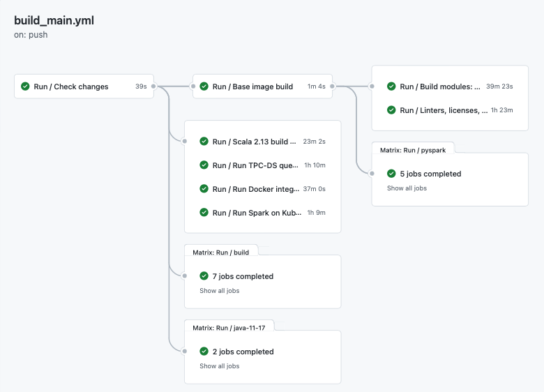Click success icon next to Base image build
544x392 pixels.
coord(204,86)
